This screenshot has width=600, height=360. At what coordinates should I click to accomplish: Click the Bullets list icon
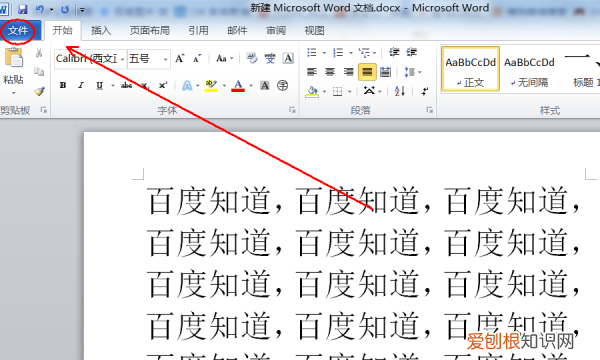point(312,52)
